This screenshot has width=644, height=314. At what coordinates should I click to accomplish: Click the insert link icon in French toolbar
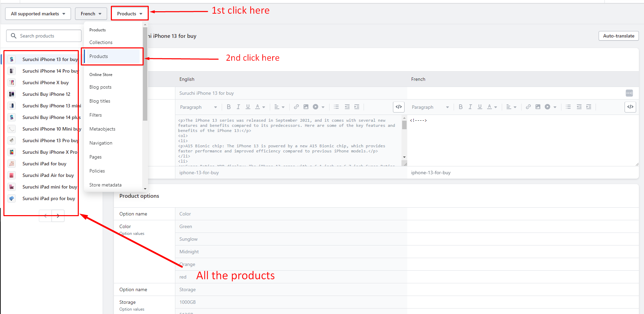[528, 107]
